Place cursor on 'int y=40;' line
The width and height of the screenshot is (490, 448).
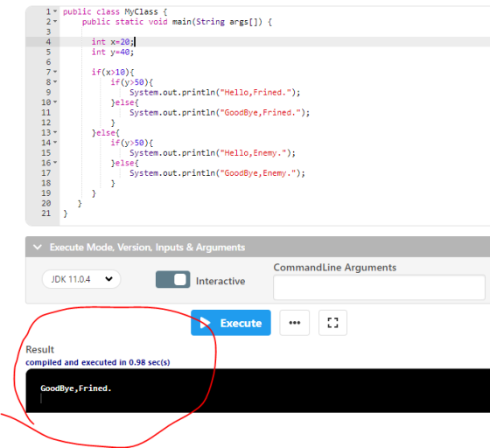[x=113, y=52]
